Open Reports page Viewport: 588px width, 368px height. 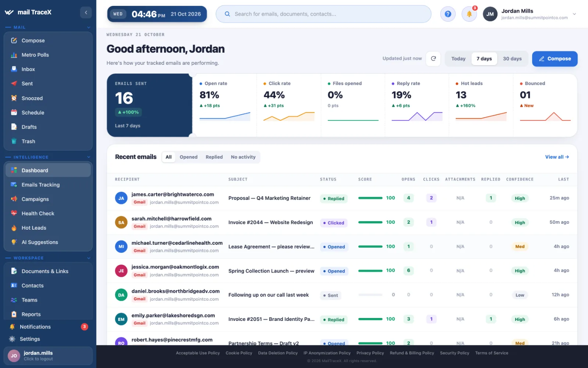click(x=48, y=314)
